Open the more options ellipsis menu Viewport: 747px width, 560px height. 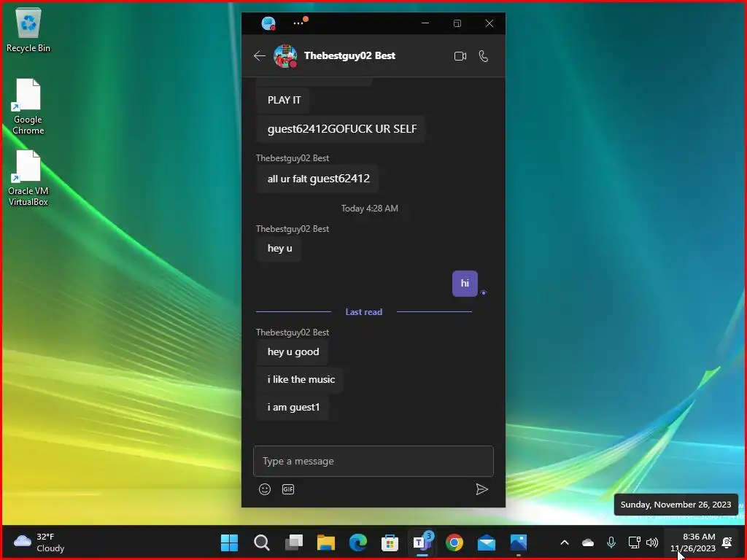coord(298,23)
